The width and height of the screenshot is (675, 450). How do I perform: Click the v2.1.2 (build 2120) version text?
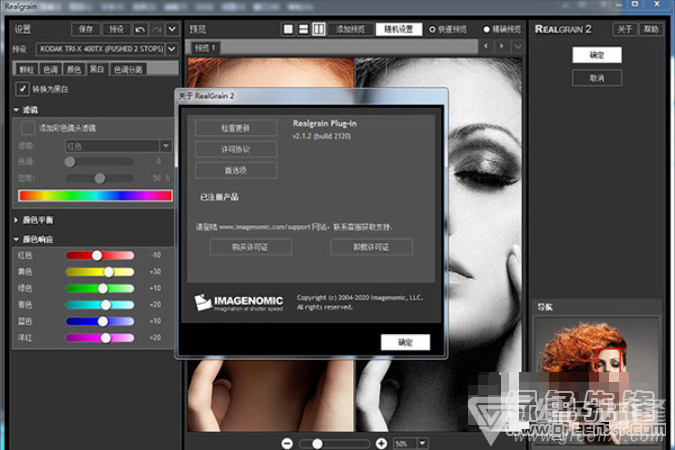(x=322, y=136)
